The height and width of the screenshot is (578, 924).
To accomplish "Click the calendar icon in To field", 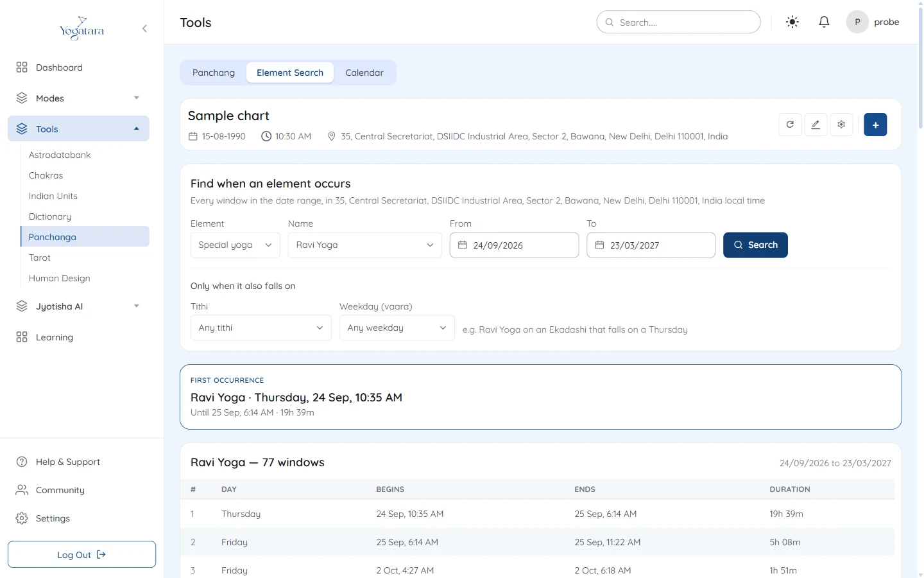I will coord(599,245).
